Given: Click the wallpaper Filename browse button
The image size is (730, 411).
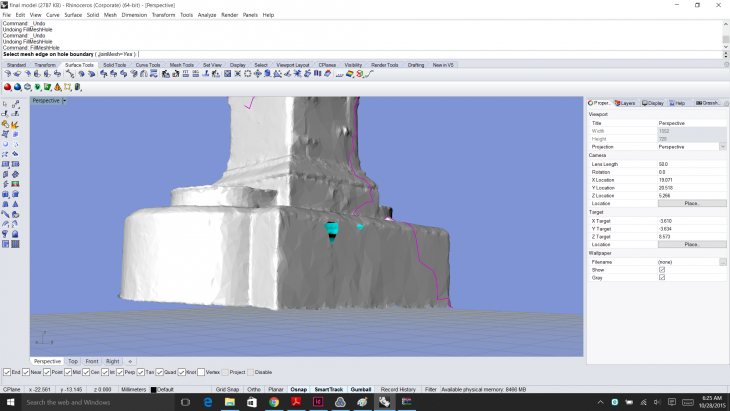Looking at the screenshot, I should (x=722, y=261).
